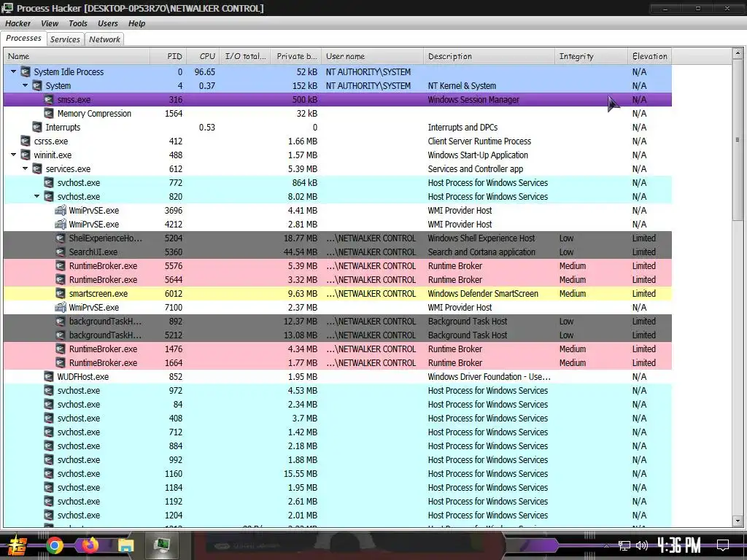The image size is (747, 560).
Task: Sort by the Name column header
Action: pos(77,56)
